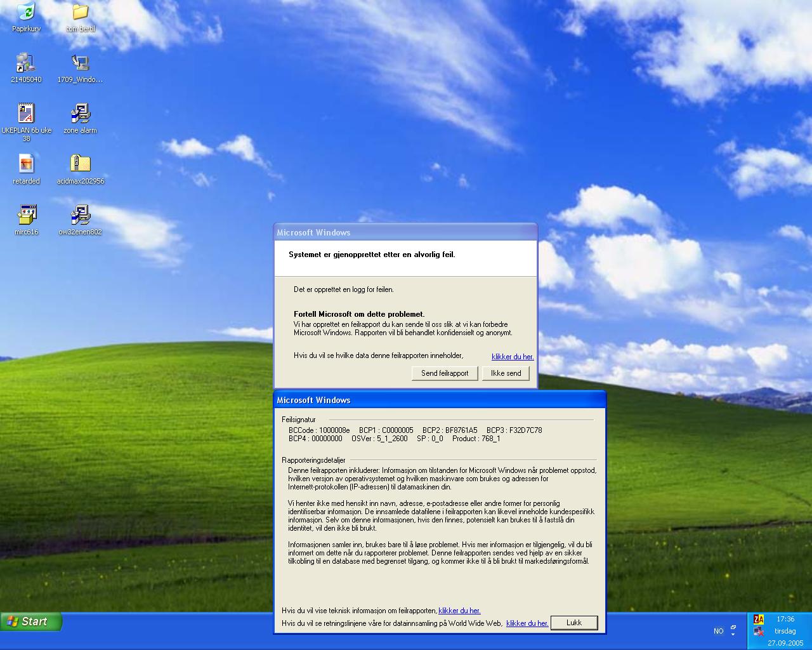
Task: Click the BCP3 : F32D7C78 value
Action: tap(514, 430)
